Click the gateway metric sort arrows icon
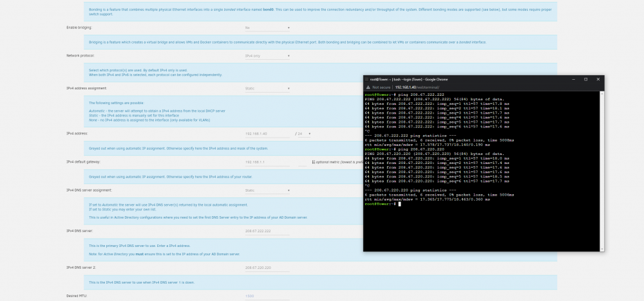This screenshot has height=301, width=644. click(314, 162)
